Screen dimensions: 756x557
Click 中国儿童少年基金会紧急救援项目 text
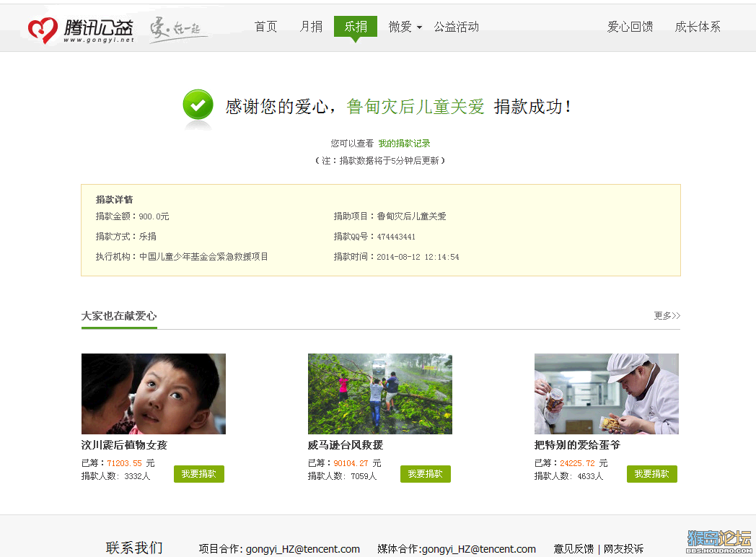click(203, 257)
